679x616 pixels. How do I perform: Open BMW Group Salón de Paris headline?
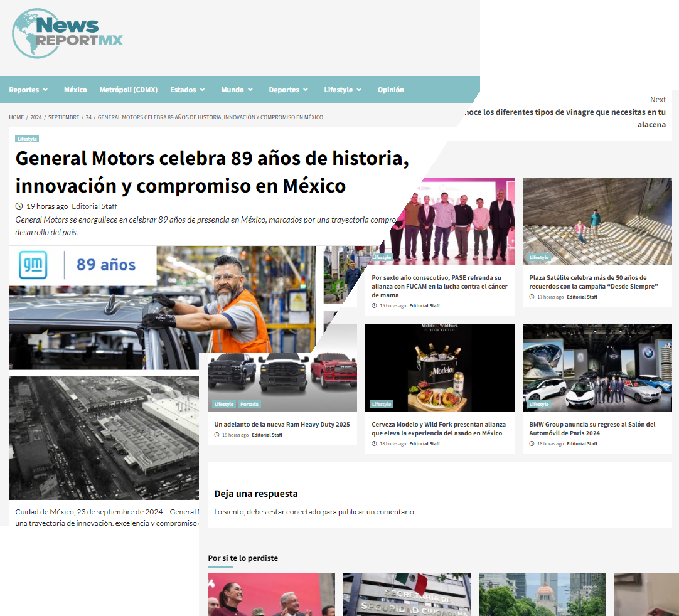point(592,428)
